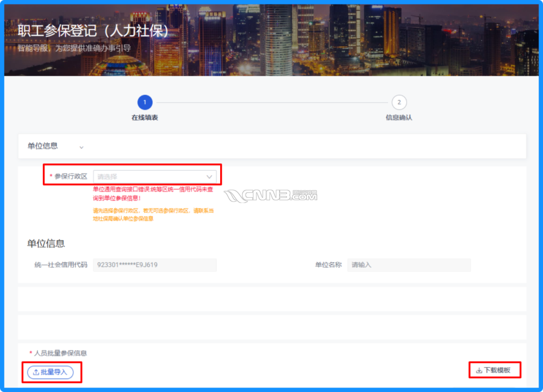Go to the step 2 circle indicator
543x392 pixels.
[399, 103]
